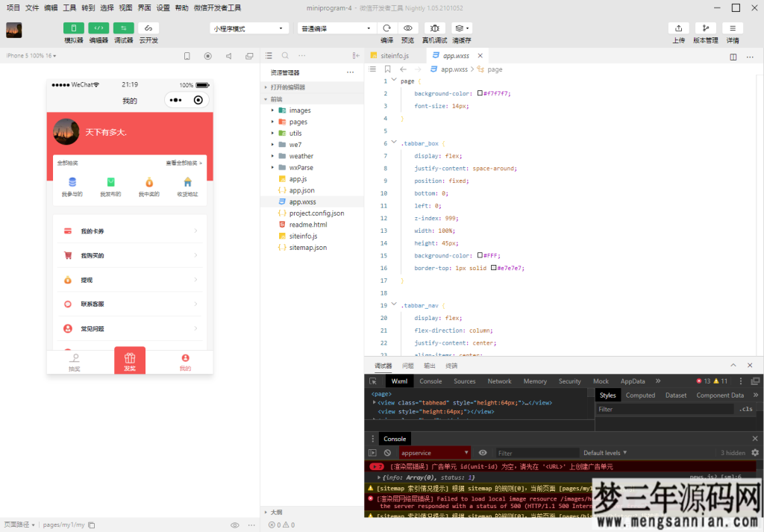Viewport: 764px width, 532px height.
Task: Toggle the editor panel button
Action: point(98,28)
